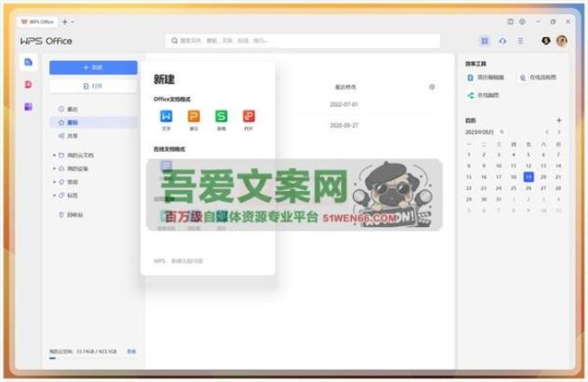Create a new PDF (red PDF icon)
The height and width of the screenshot is (382, 588).
point(249,117)
